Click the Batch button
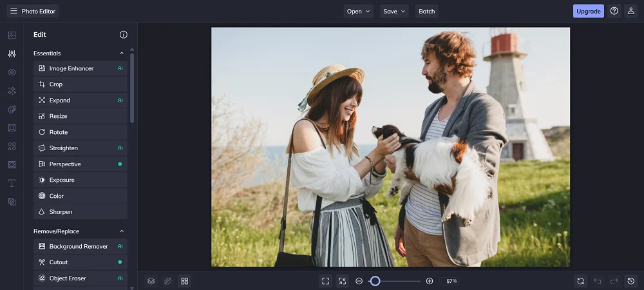644x290 pixels. [426, 11]
